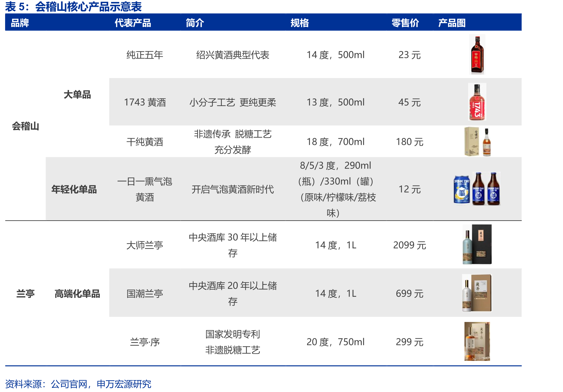This screenshot has height=392, width=563.
Task: Click the 大师兰亭 product name
Action: click(x=145, y=245)
